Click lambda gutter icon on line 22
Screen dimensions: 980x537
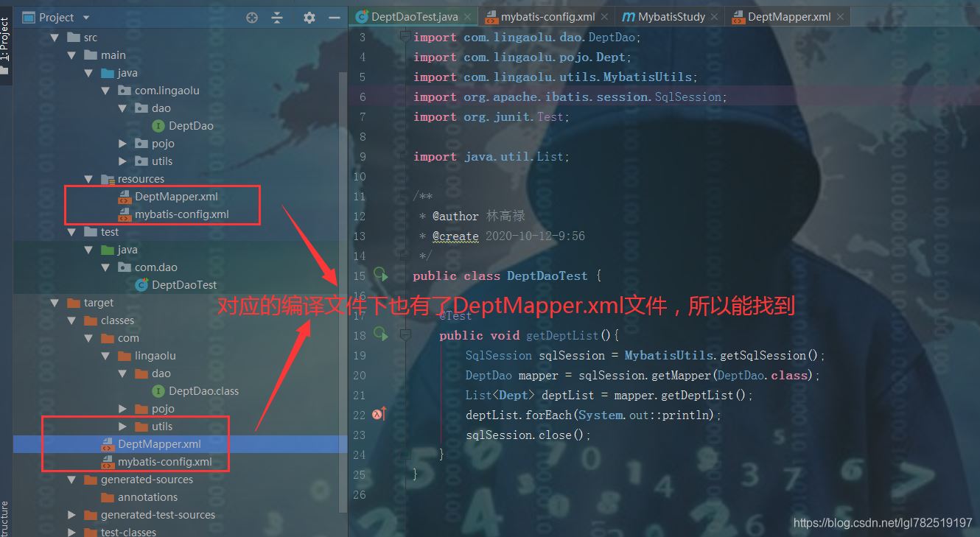[x=379, y=415]
